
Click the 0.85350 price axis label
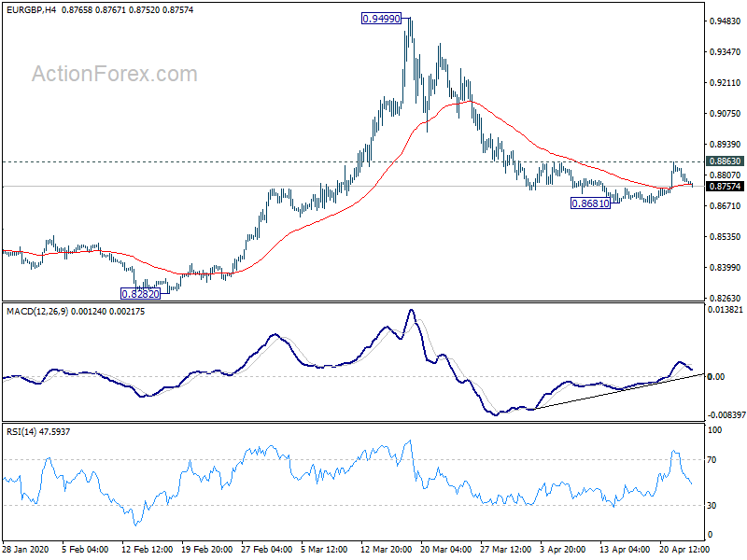coord(726,237)
